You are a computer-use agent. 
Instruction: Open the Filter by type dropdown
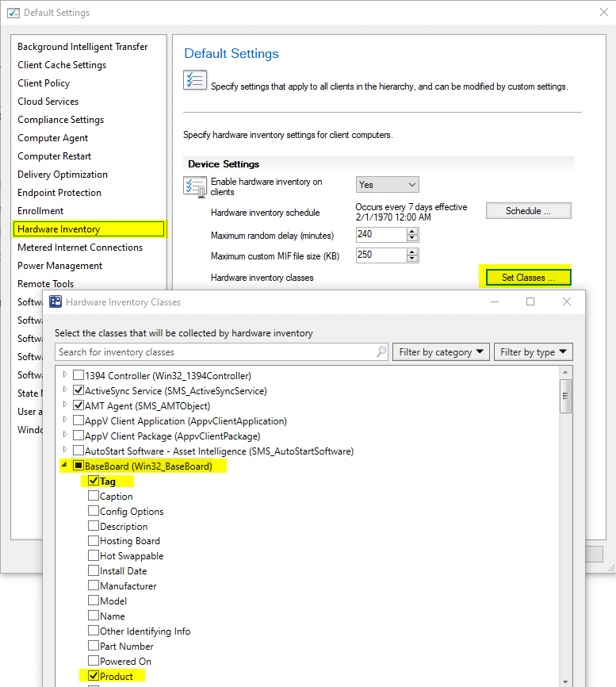point(533,352)
